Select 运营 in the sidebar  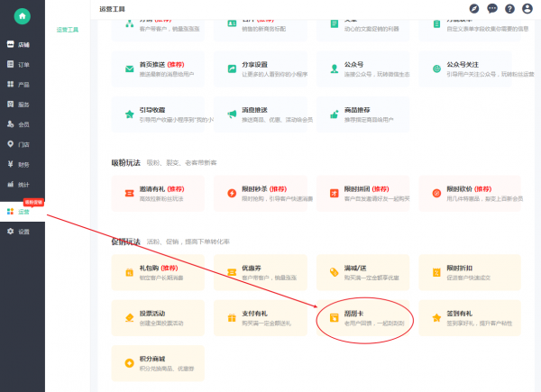[23, 212]
